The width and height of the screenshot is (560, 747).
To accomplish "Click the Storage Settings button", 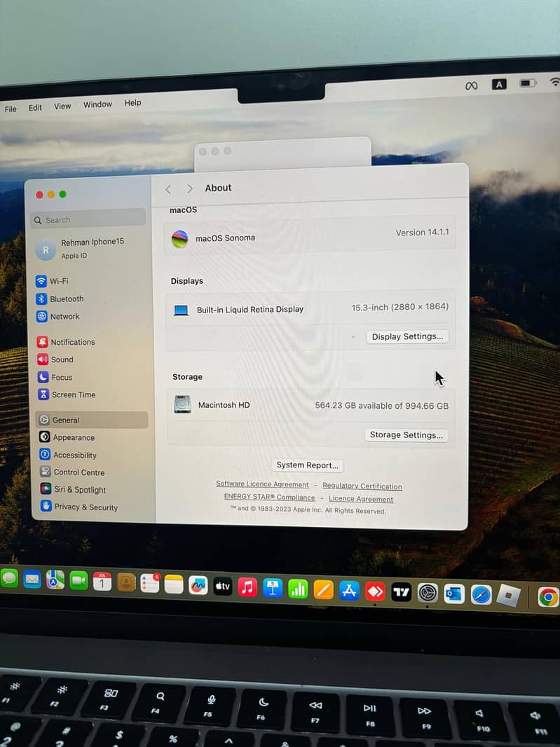I will [407, 435].
